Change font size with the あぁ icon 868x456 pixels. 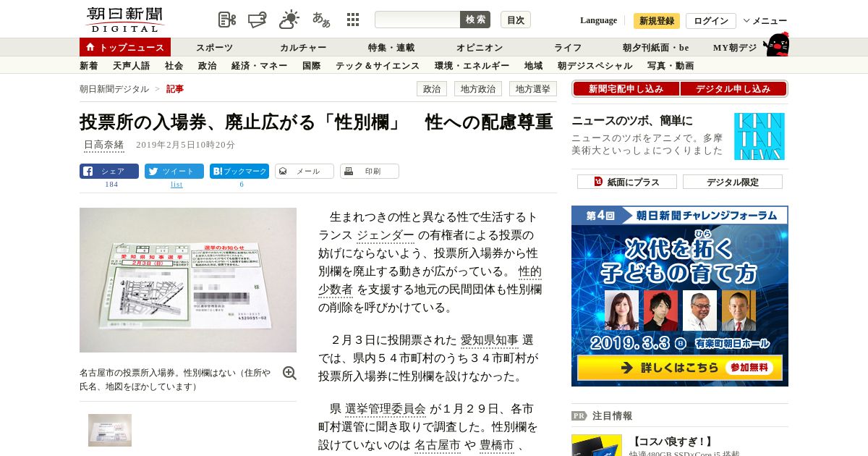(321, 20)
